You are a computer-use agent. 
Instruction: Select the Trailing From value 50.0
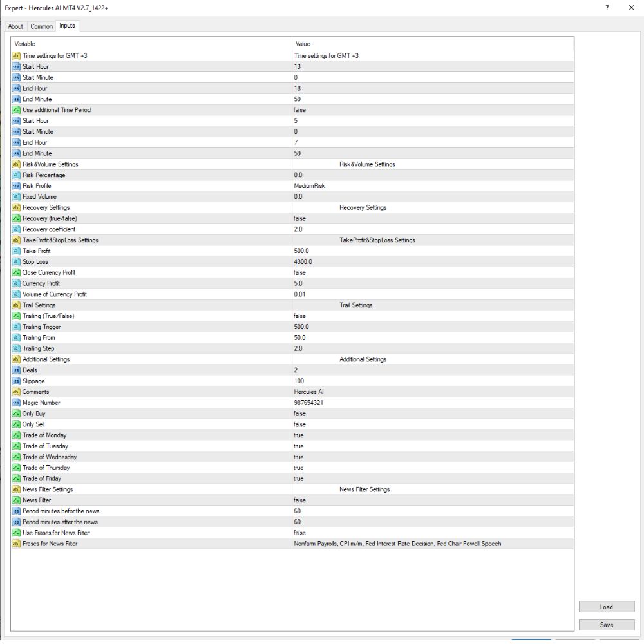click(x=300, y=337)
